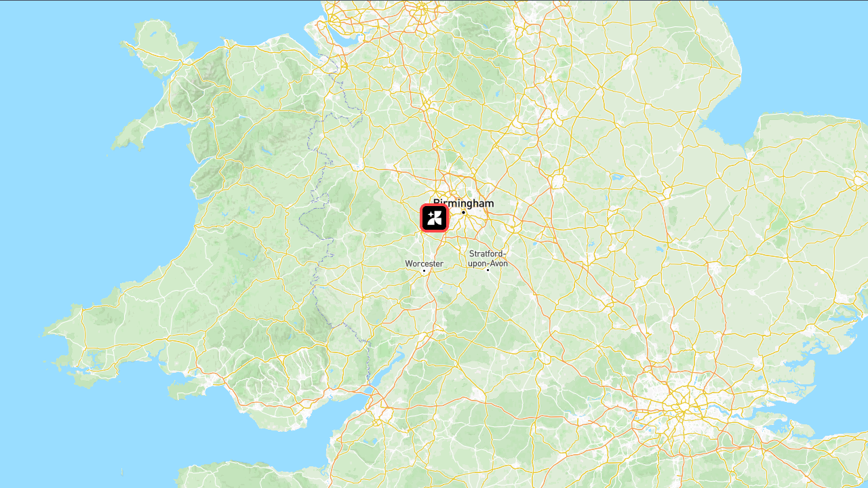Click the Worcester location dot
Screen dimensions: 868x488
coord(425,270)
